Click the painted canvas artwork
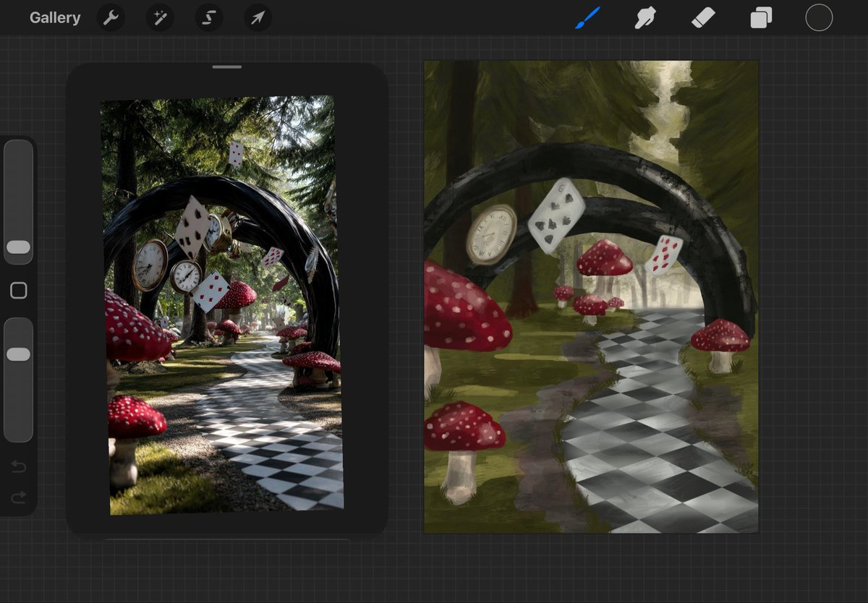868x603 pixels. 591,296
